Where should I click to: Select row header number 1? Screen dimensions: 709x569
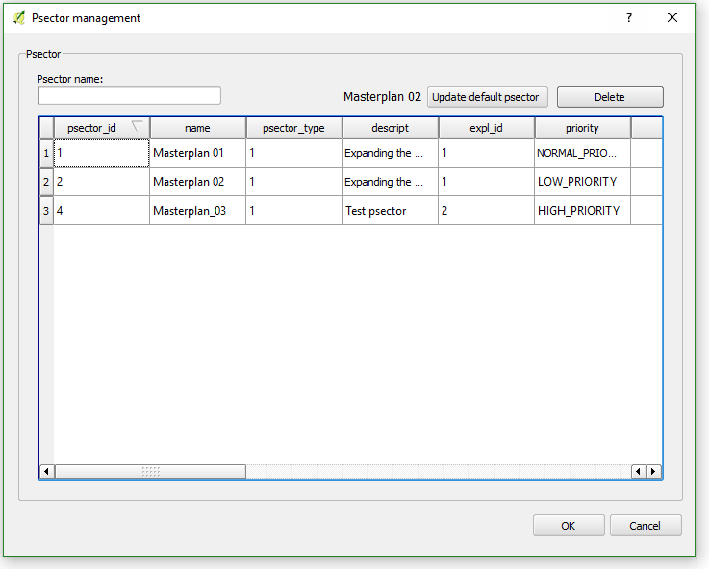(x=46, y=154)
